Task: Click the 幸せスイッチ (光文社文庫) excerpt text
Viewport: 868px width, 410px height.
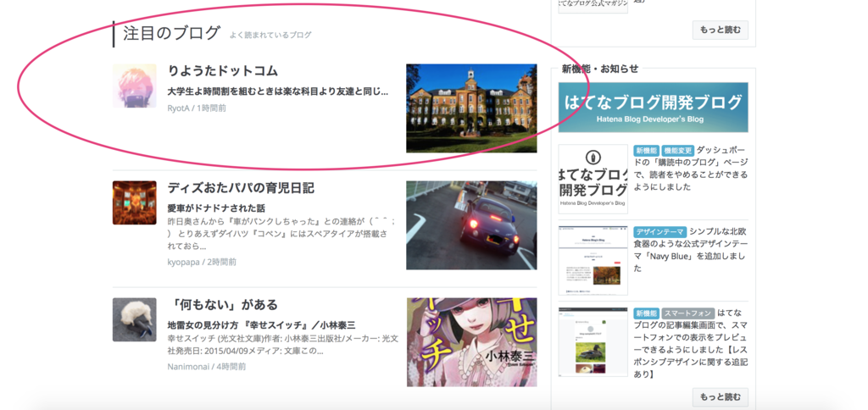Action: [282, 345]
